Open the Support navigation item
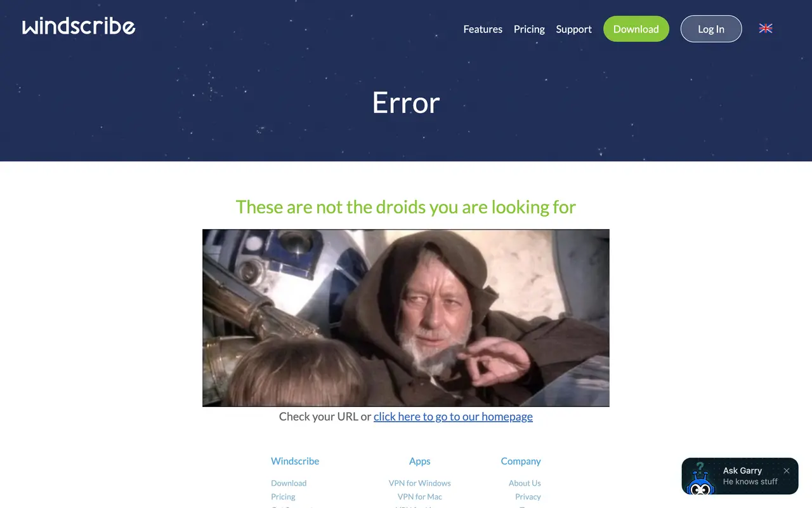812x508 pixels. click(x=574, y=29)
